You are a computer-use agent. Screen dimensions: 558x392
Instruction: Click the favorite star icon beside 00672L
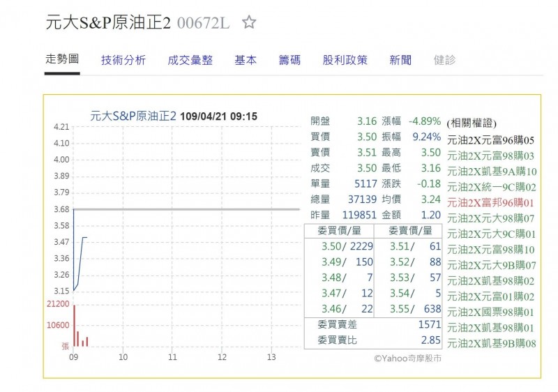coord(249,22)
